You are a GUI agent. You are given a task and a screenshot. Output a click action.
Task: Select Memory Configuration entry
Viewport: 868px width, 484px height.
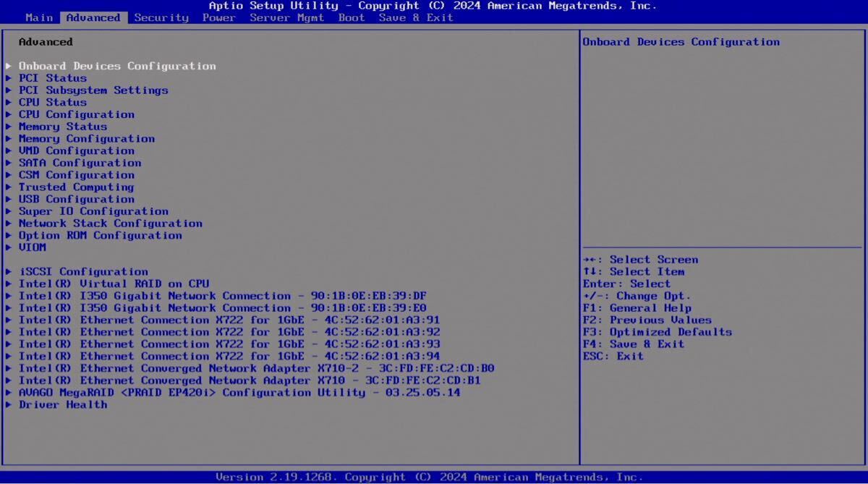pyautogui.click(x=87, y=139)
